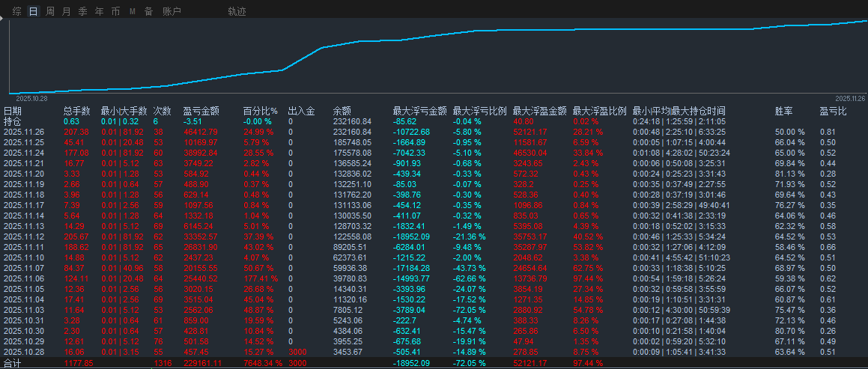
Task: Select the 日 daily tab
Action: pos(33,11)
